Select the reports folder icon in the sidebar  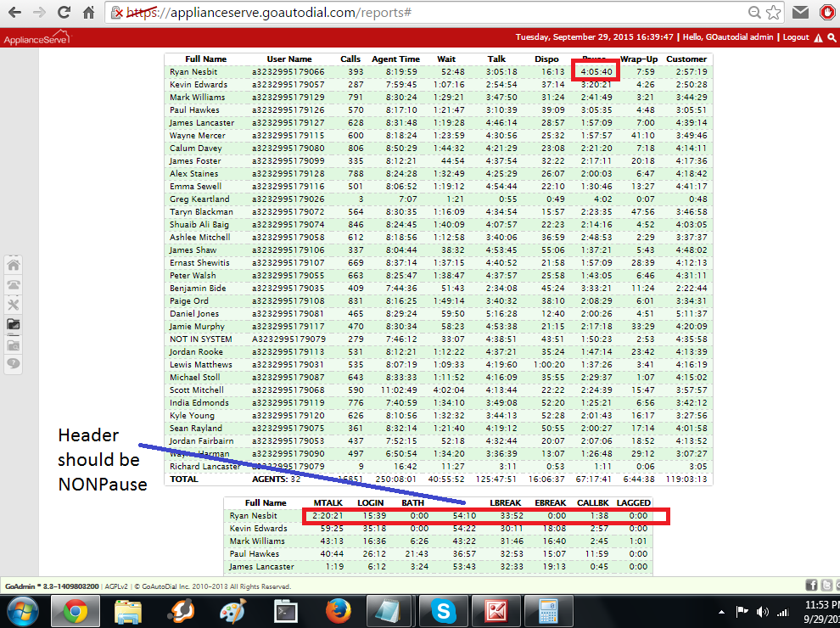(14, 324)
